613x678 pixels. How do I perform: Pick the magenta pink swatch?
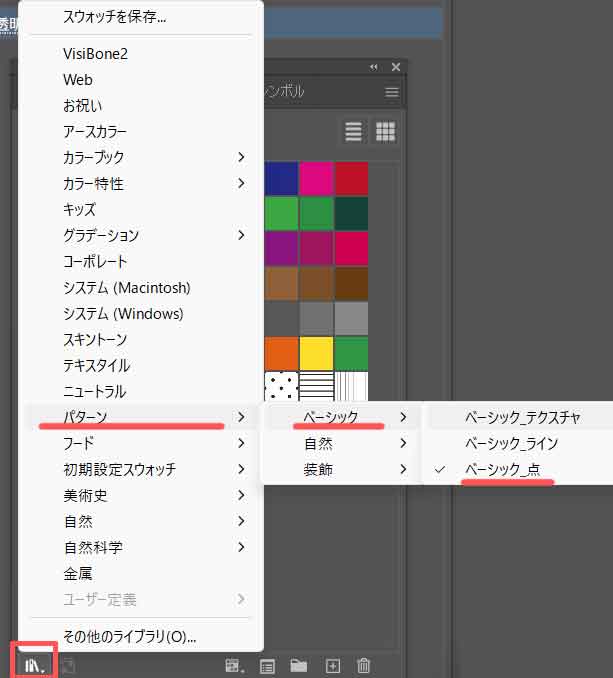click(x=316, y=179)
